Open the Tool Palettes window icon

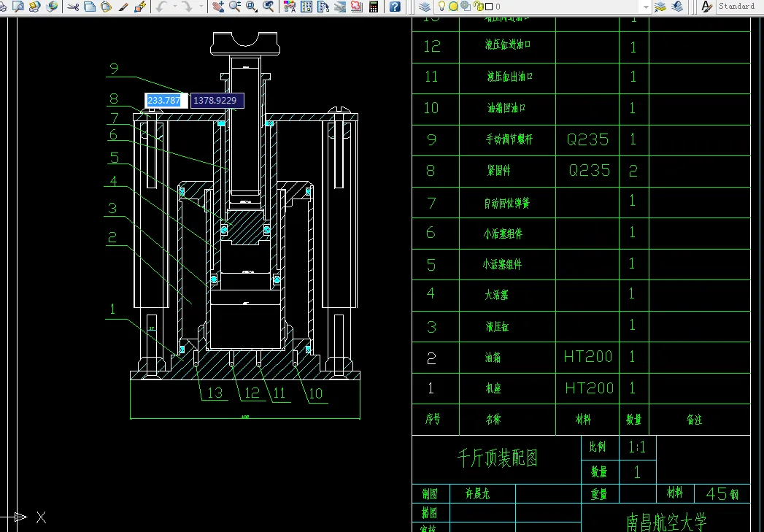pyautogui.click(x=323, y=7)
